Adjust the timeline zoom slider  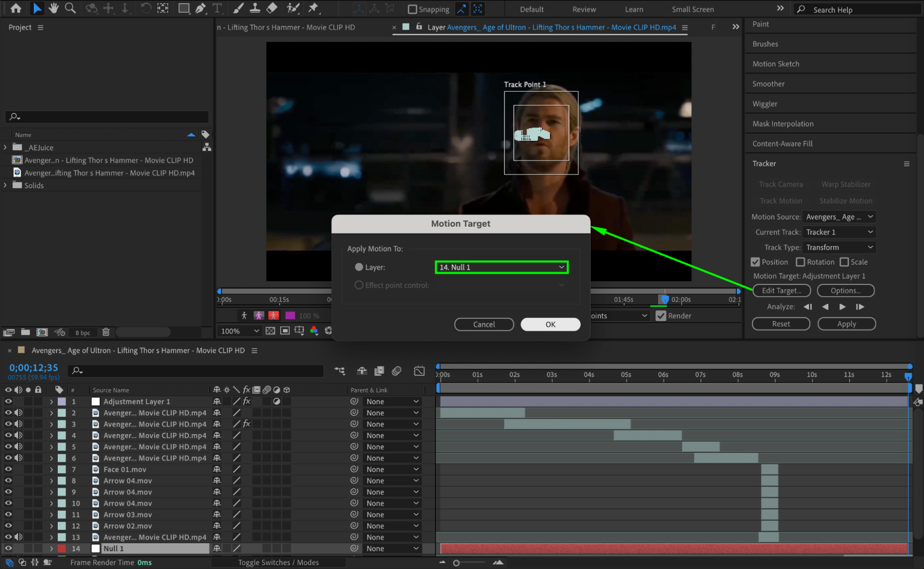point(456,563)
